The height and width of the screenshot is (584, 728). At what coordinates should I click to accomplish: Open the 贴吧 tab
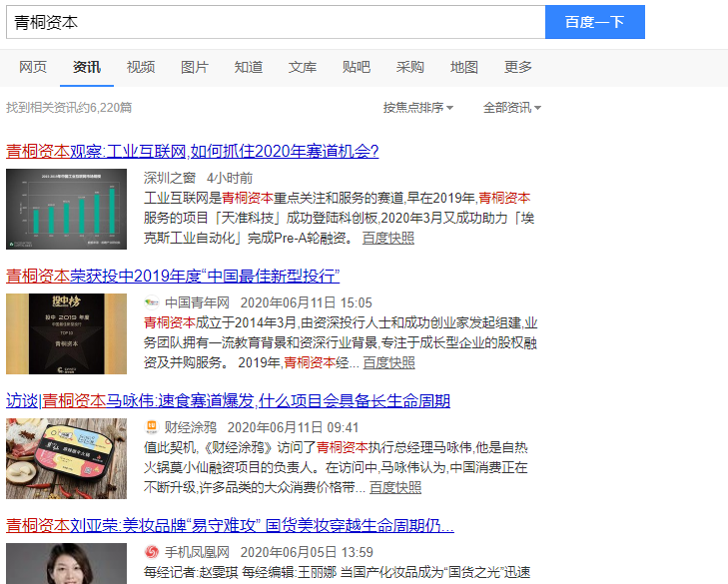357,67
